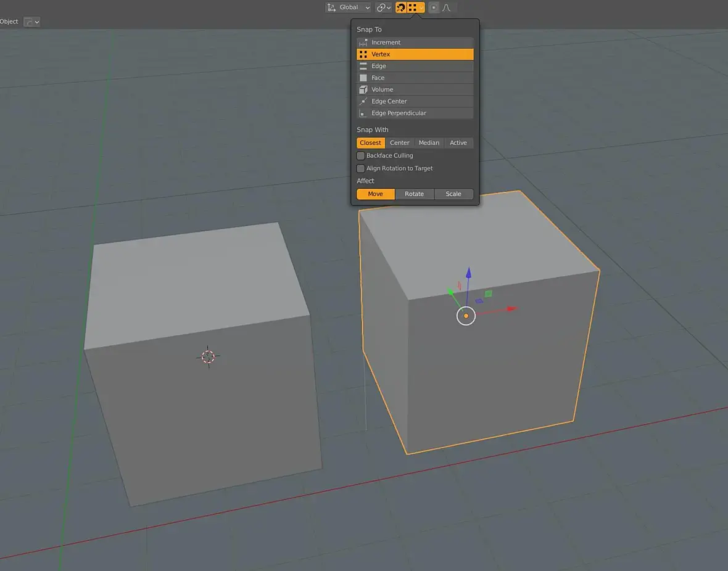Click the Edge Perpendicular snap icon
Image resolution: width=728 pixels, height=571 pixels.
(363, 113)
